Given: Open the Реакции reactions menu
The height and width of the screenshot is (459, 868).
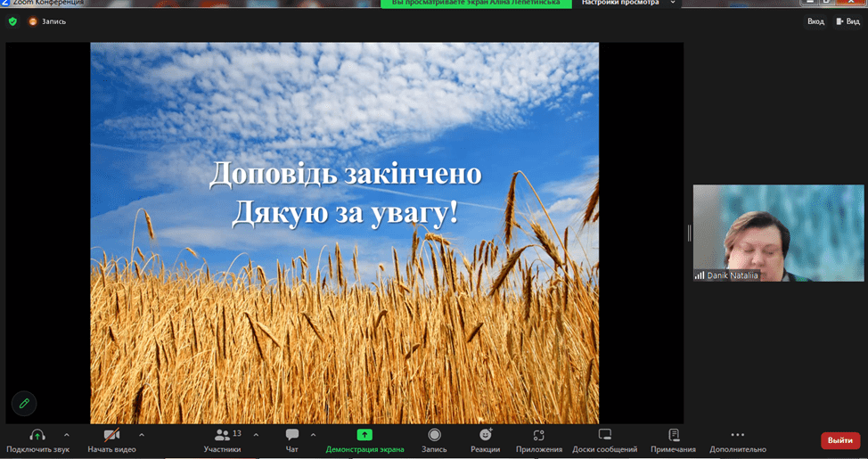Looking at the screenshot, I should (x=486, y=435).
